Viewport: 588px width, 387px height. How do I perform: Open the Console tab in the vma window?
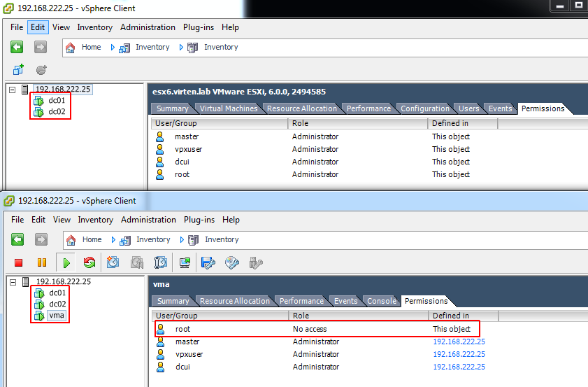382,301
